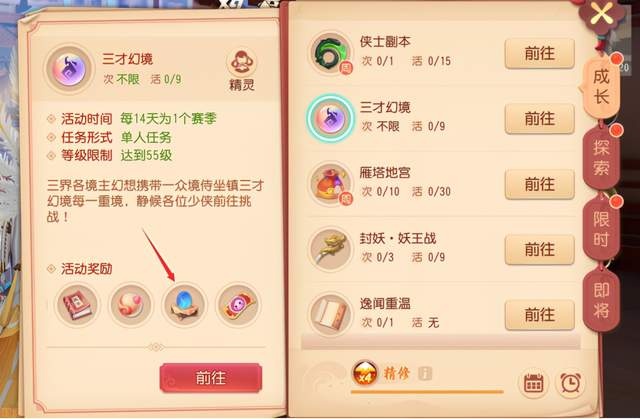Click 前往 for 侠士副本
Viewport: 640px width, 419px height.
(x=540, y=53)
